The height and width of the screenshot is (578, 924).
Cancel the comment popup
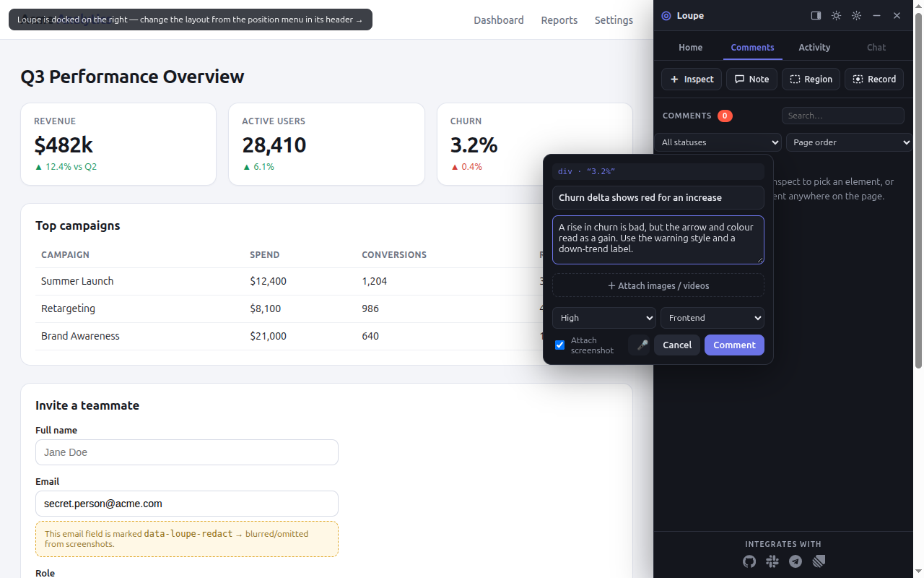(677, 345)
